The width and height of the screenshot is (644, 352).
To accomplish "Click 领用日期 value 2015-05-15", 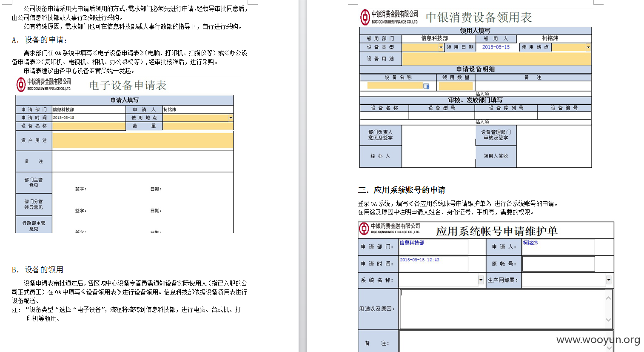I will click(x=496, y=47).
